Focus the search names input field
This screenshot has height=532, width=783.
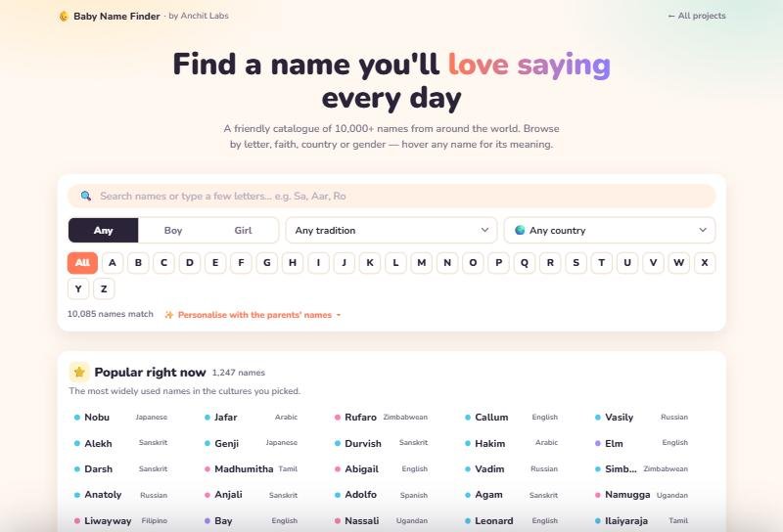(391, 197)
